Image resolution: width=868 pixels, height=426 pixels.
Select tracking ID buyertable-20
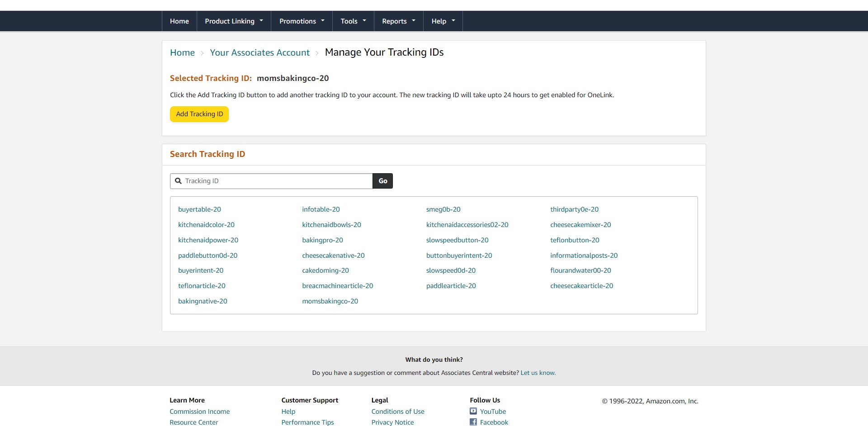point(199,209)
